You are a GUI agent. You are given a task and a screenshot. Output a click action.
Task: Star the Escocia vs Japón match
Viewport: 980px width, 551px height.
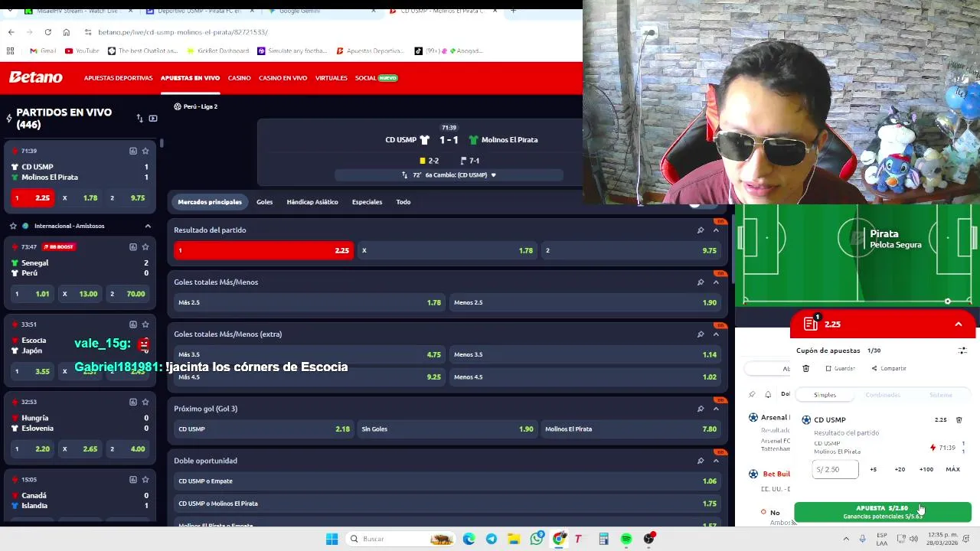(145, 324)
